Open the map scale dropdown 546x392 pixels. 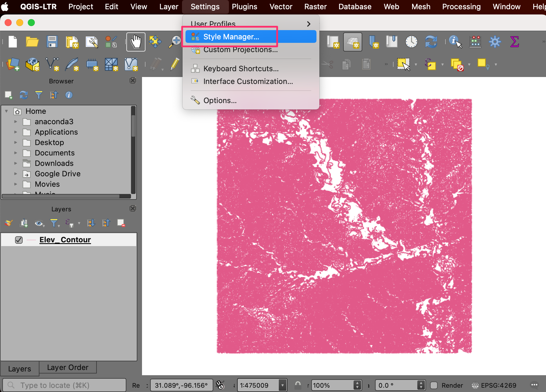283,385
